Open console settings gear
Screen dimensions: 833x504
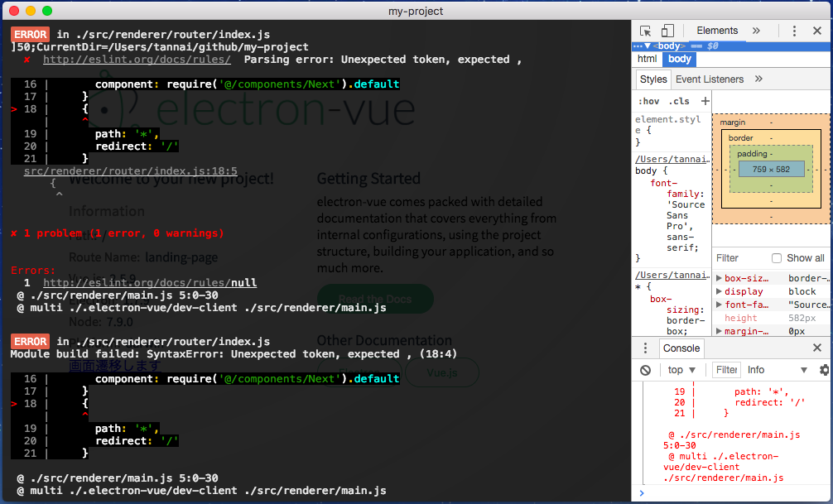click(824, 370)
